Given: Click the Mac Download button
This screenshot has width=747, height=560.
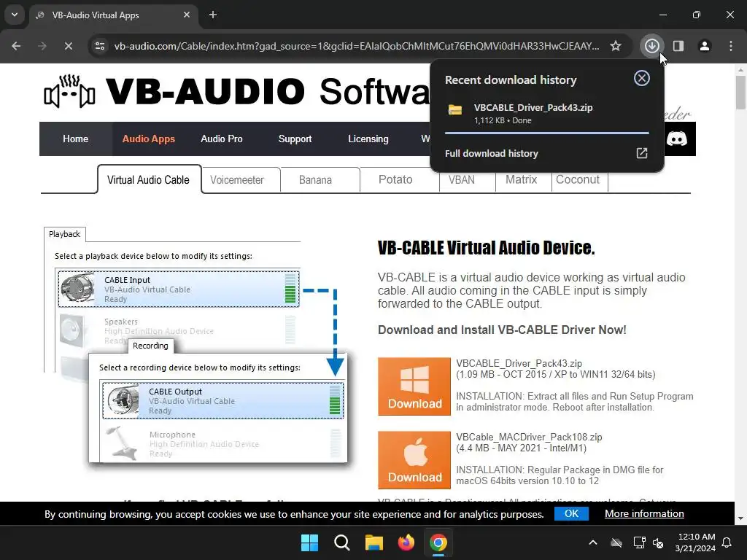Looking at the screenshot, I should tap(414, 460).
